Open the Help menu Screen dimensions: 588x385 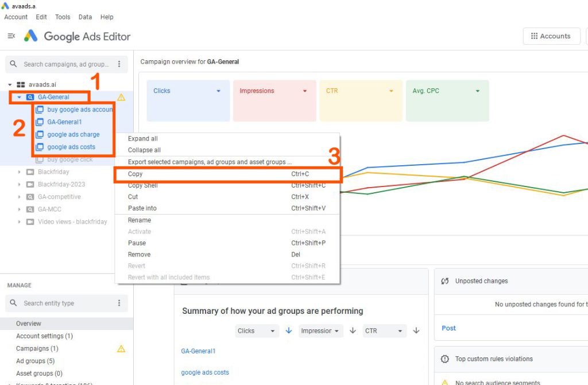pos(107,17)
